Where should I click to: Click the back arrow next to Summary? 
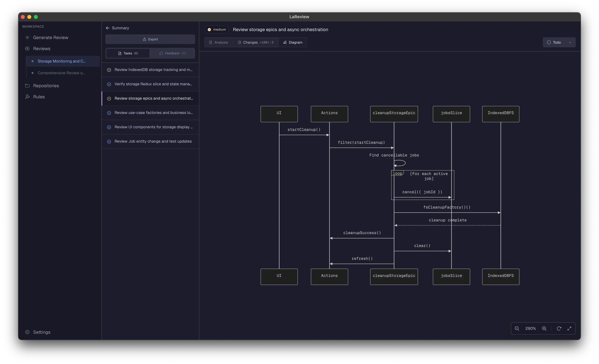click(x=108, y=28)
